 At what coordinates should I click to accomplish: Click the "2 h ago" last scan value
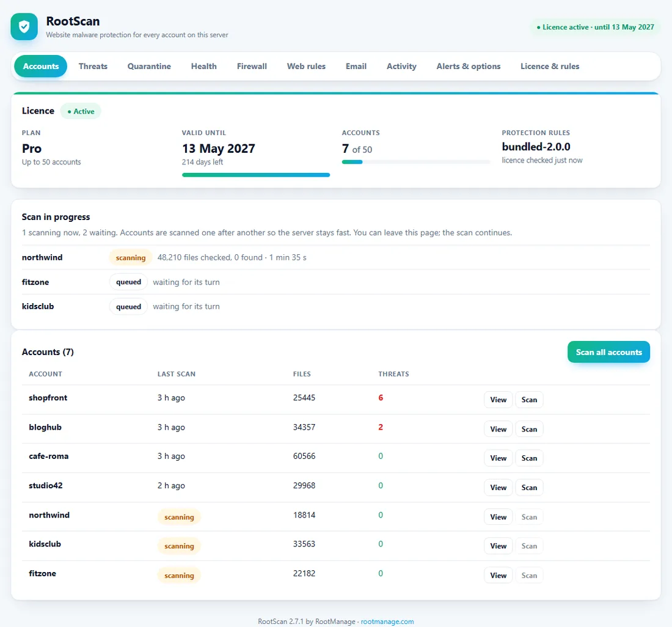pos(171,486)
